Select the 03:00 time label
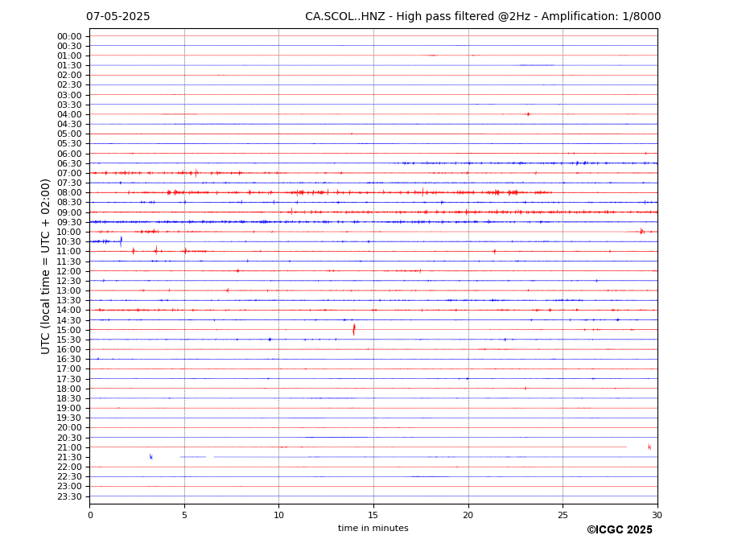The image size is (746, 560). 69,95
